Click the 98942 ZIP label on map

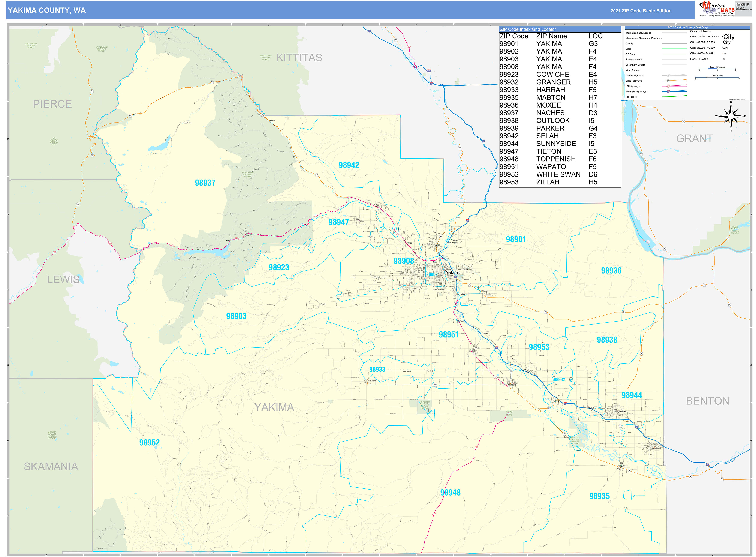pyautogui.click(x=349, y=165)
